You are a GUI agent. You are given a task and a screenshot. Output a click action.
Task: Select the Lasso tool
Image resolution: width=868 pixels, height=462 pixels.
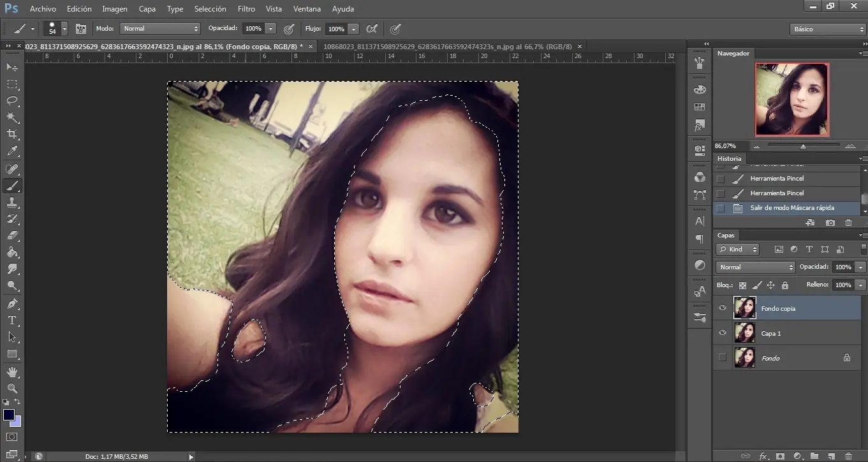[x=12, y=101]
